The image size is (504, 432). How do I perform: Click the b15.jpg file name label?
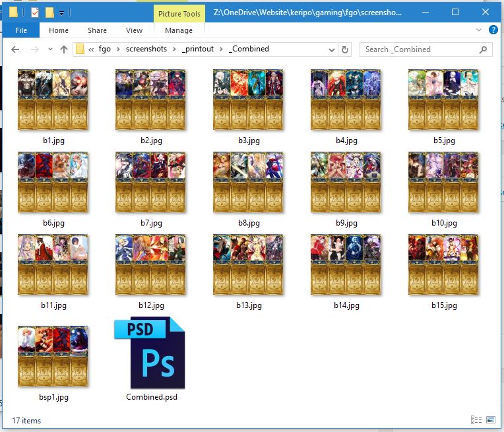(x=444, y=305)
